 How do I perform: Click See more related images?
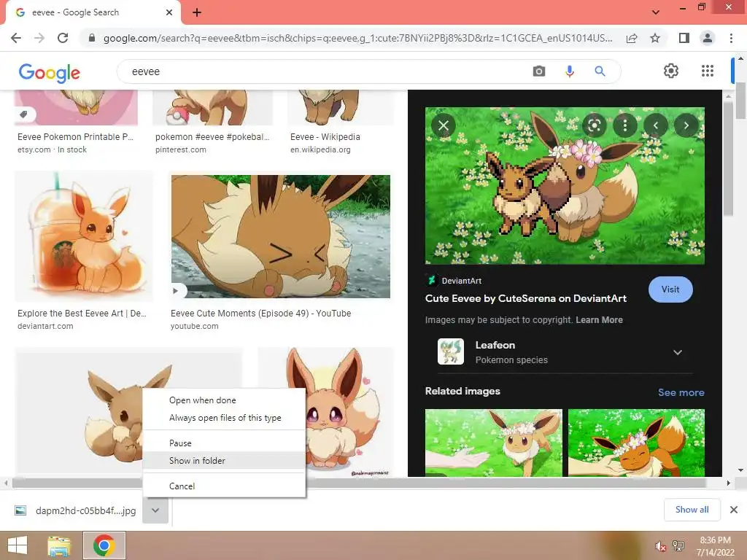[x=681, y=392]
